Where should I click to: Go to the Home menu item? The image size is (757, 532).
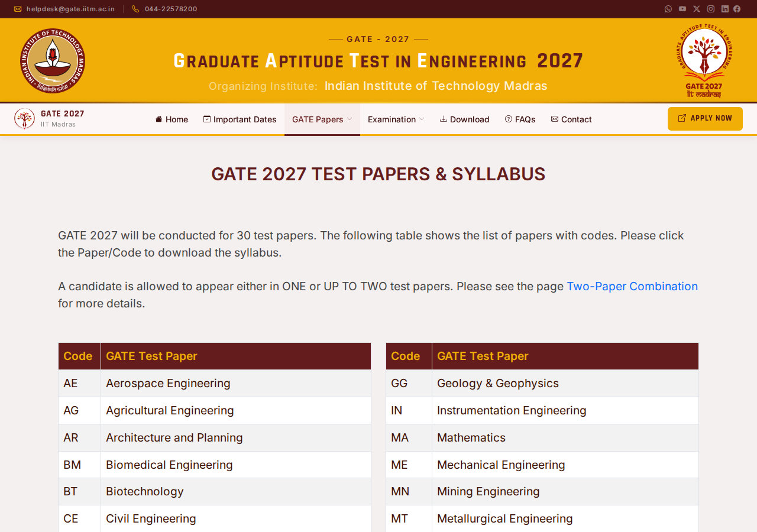(172, 119)
